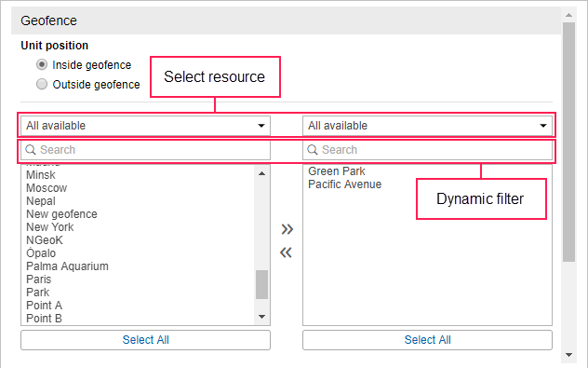Click the right Search selected geofences field

click(427, 150)
